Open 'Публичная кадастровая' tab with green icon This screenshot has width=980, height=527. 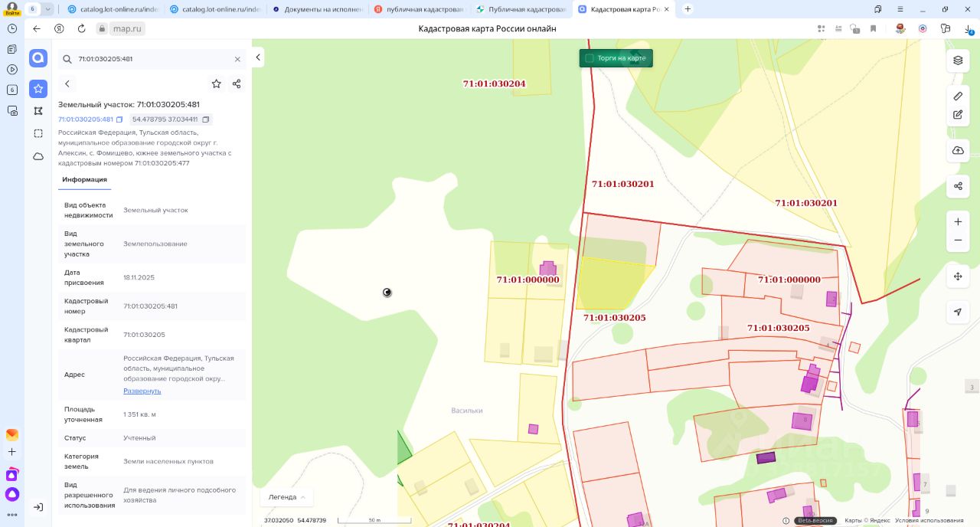point(521,9)
